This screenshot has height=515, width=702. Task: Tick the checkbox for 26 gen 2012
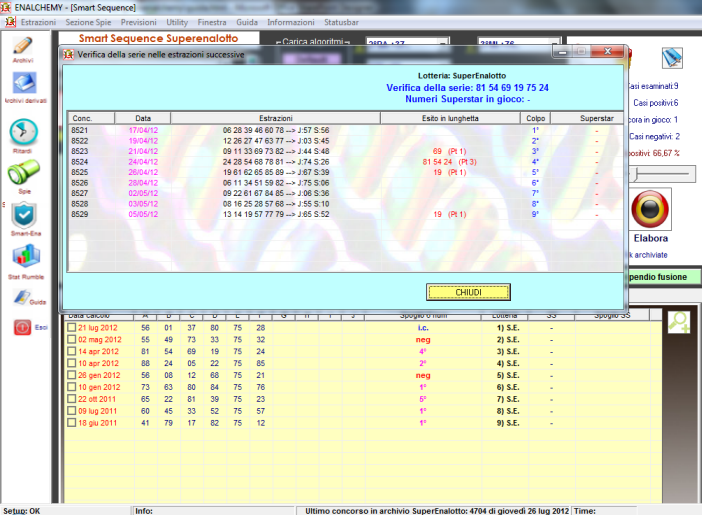[72, 375]
